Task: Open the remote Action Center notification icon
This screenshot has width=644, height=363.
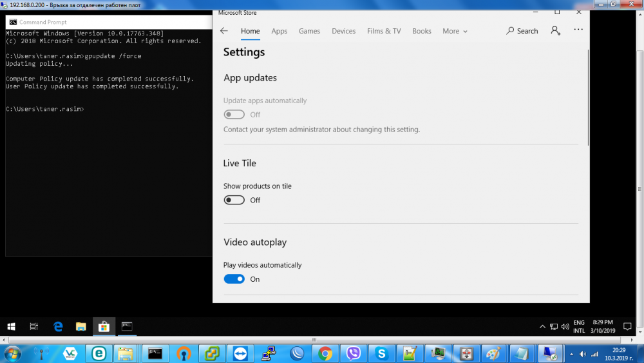Action: coord(627,327)
